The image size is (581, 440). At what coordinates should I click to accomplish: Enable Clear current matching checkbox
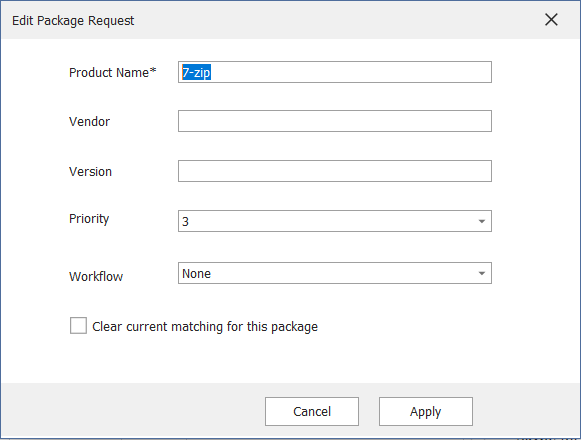78,325
